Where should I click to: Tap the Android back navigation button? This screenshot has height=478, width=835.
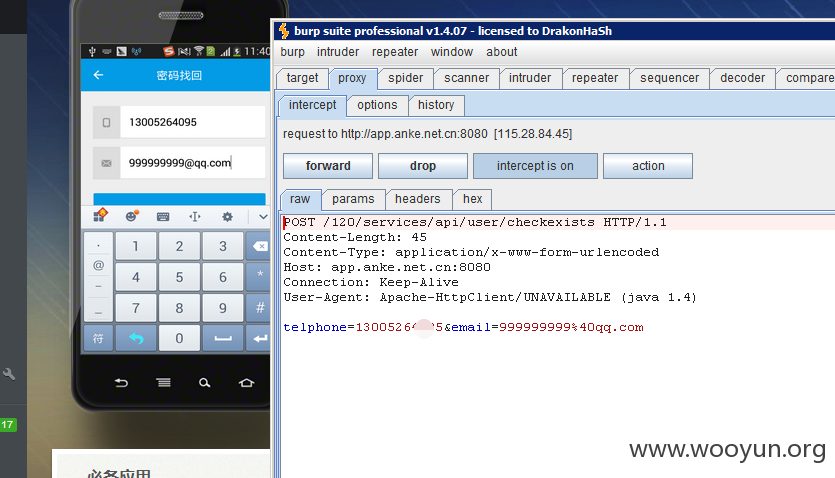click(x=121, y=382)
